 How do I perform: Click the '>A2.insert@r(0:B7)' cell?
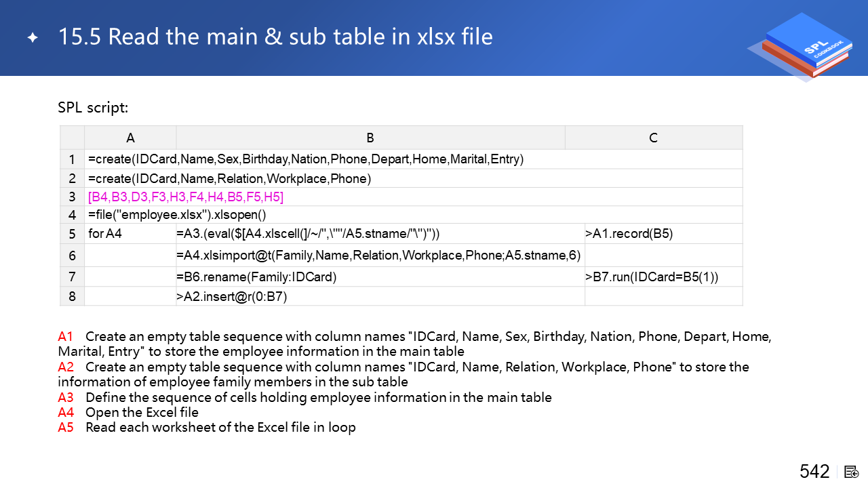tap(232, 296)
